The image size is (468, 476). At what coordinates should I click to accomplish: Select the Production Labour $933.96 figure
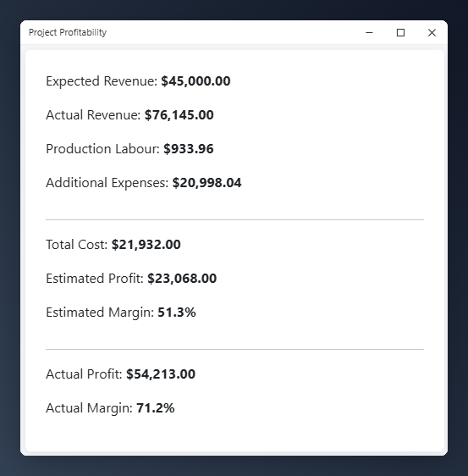[x=189, y=149]
